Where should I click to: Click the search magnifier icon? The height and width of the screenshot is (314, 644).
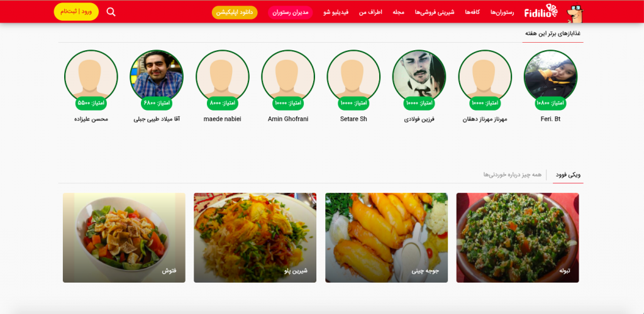pos(111,12)
